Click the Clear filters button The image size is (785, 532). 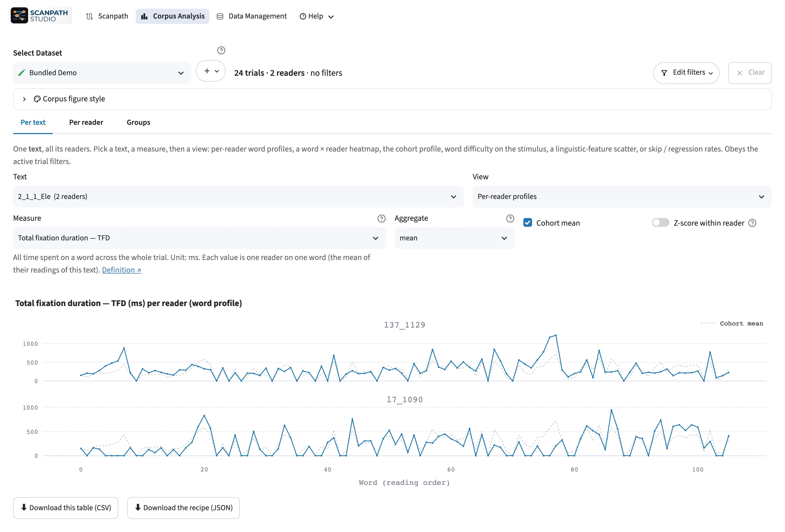(750, 72)
